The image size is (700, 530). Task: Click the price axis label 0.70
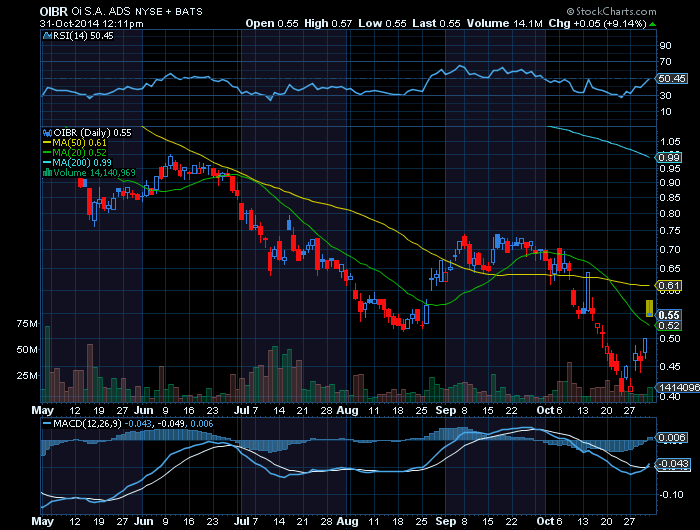(x=670, y=250)
